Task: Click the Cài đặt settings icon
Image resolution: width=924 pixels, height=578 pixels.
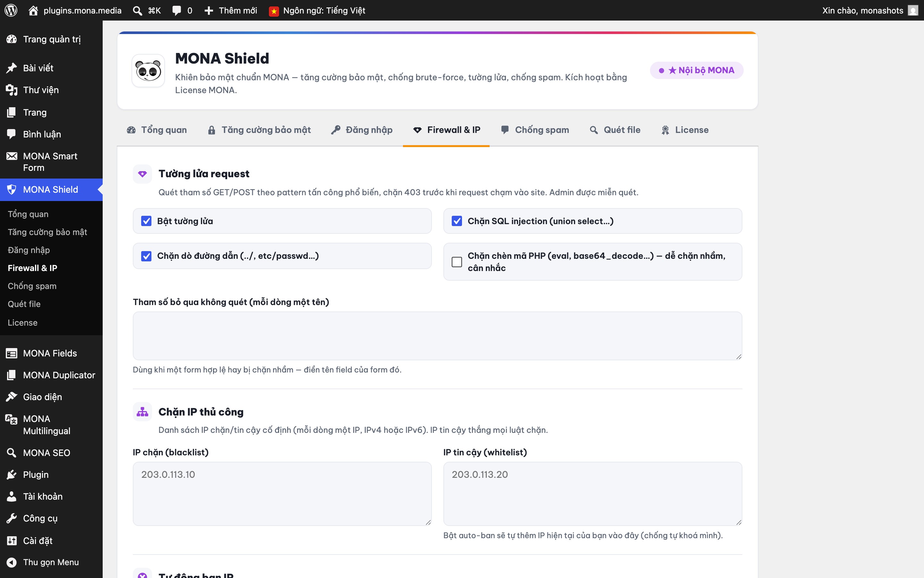Action: tap(12, 540)
